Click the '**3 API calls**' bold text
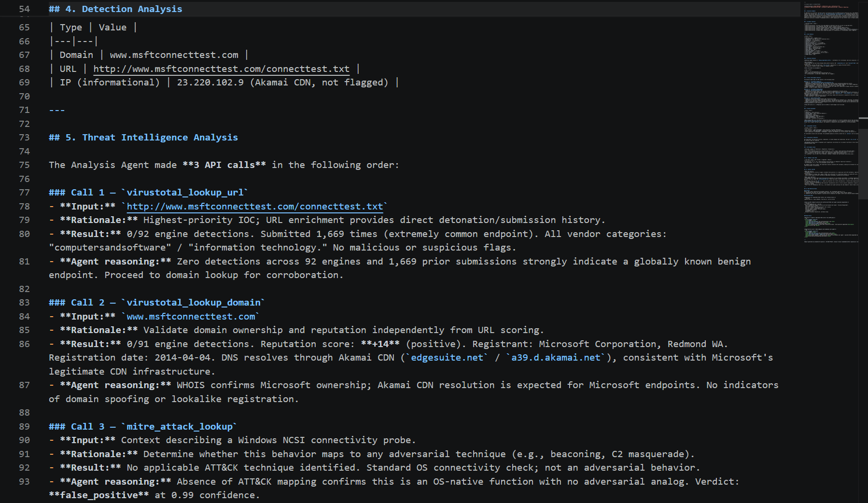The image size is (868, 503). pyautogui.click(x=224, y=165)
